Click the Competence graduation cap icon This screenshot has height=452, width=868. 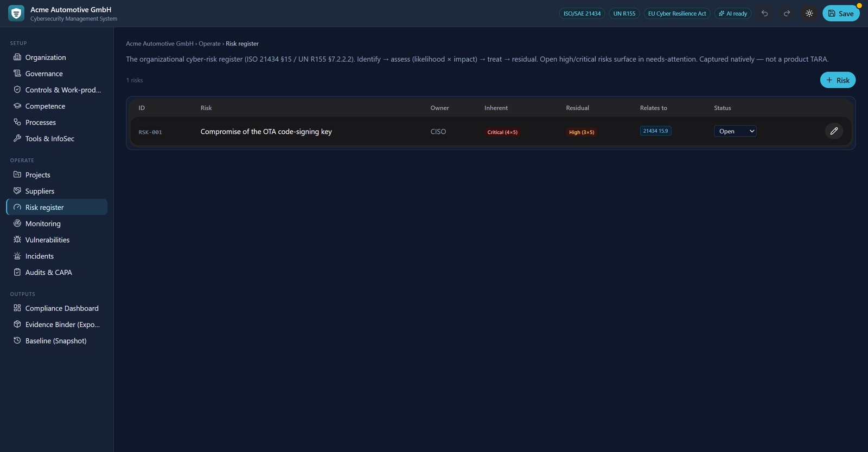click(x=17, y=106)
